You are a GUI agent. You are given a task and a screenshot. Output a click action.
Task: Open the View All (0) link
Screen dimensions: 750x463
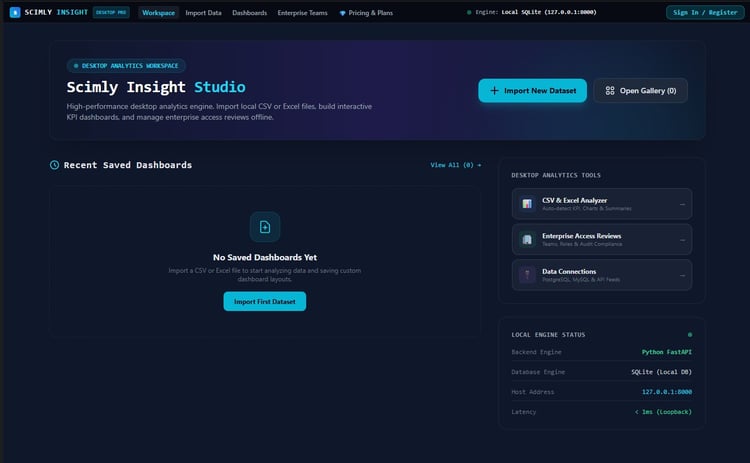[456, 165]
